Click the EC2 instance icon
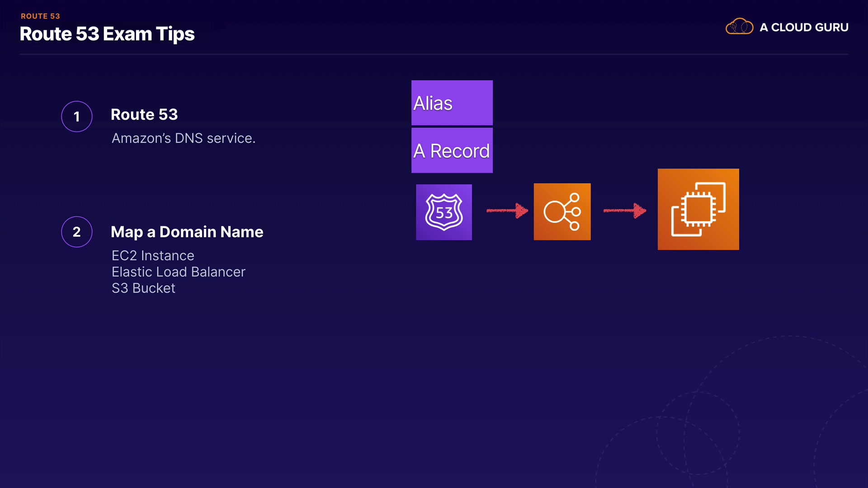The height and width of the screenshot is (488, 868). click(698, 209)
